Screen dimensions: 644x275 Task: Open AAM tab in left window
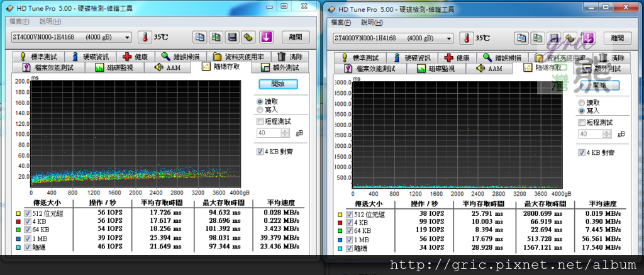click(x=167, y=67)
